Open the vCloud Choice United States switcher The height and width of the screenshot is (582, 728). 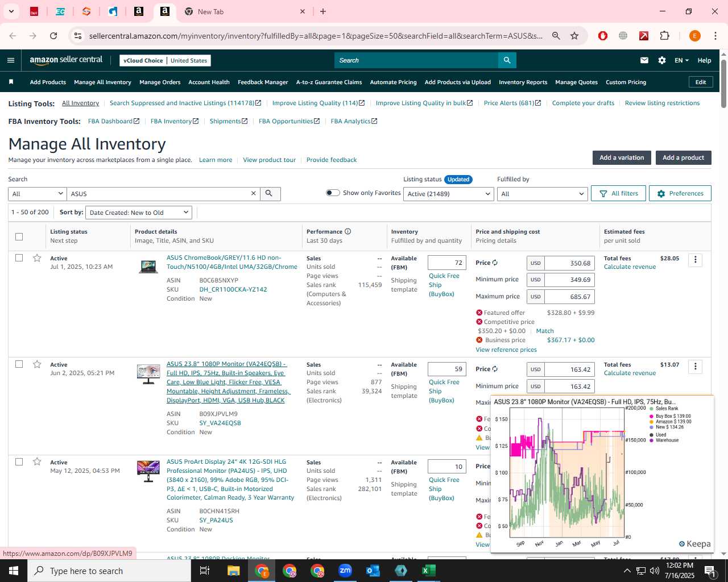[165, 60]
